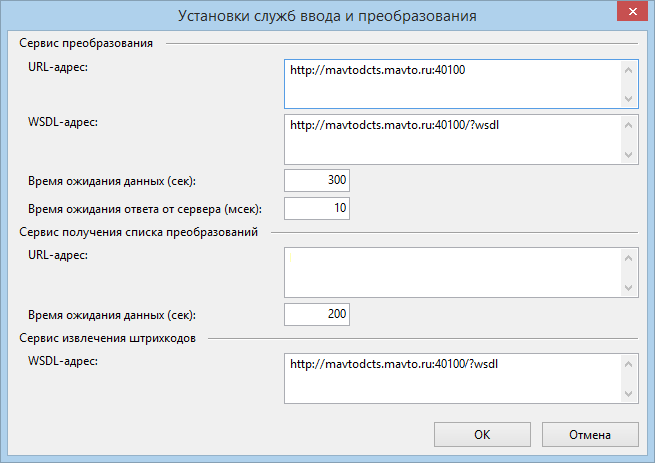Click the dialog title bar 'Установки служб ввода и преобразования'
Screen dimensions: 655x463
[x=327, y=16]
